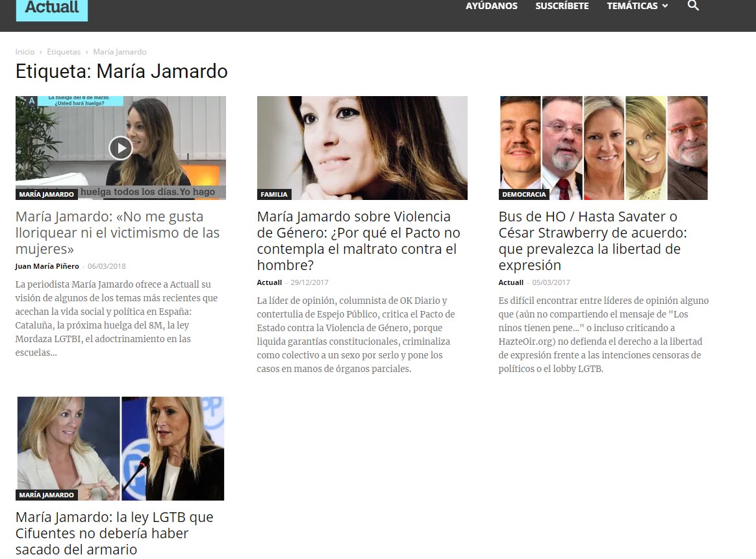The image size is (756, 559).
Task: Open the SUSCRÍBETE menu item
Action: click(x=562, y=6)
